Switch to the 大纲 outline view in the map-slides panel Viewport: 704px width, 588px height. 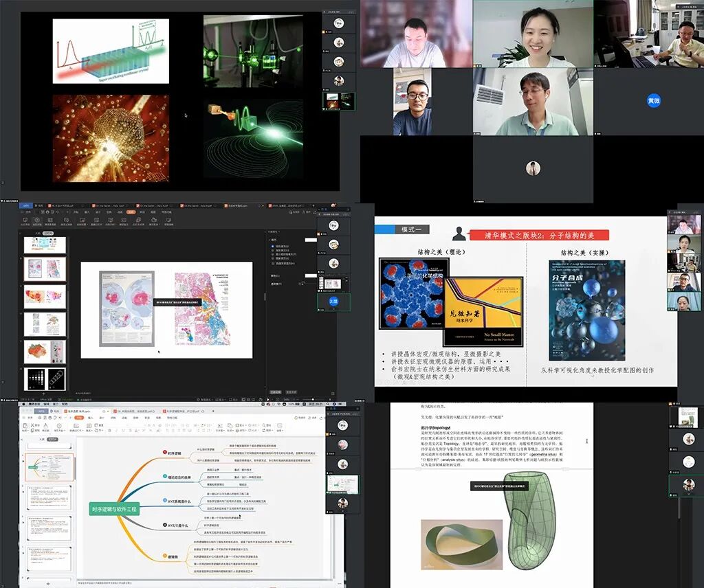point(38,234)
